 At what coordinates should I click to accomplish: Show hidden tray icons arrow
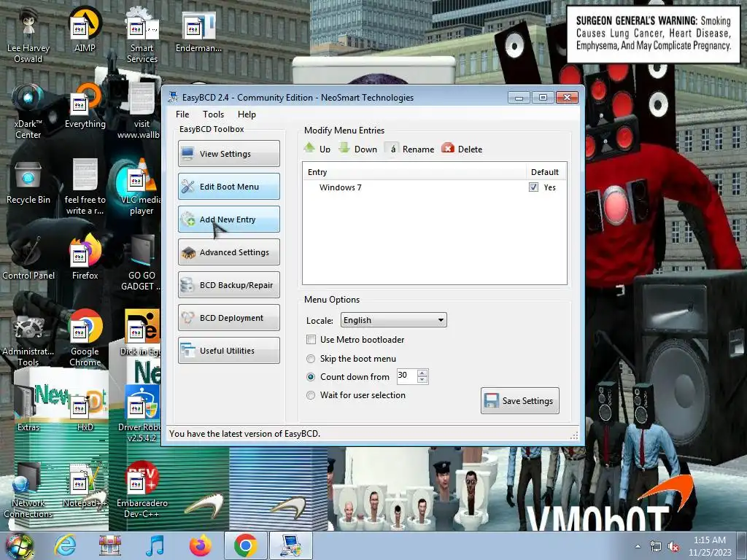tap(638, 546)
